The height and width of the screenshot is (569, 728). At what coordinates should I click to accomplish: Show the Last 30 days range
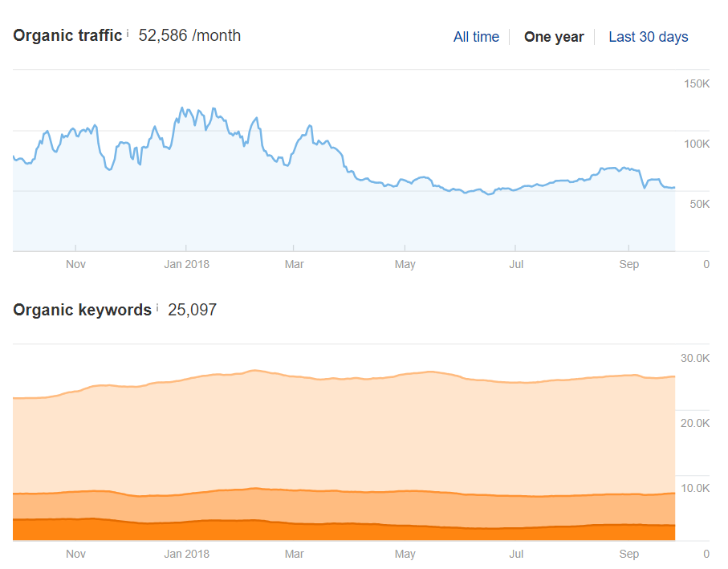(649, 37)
